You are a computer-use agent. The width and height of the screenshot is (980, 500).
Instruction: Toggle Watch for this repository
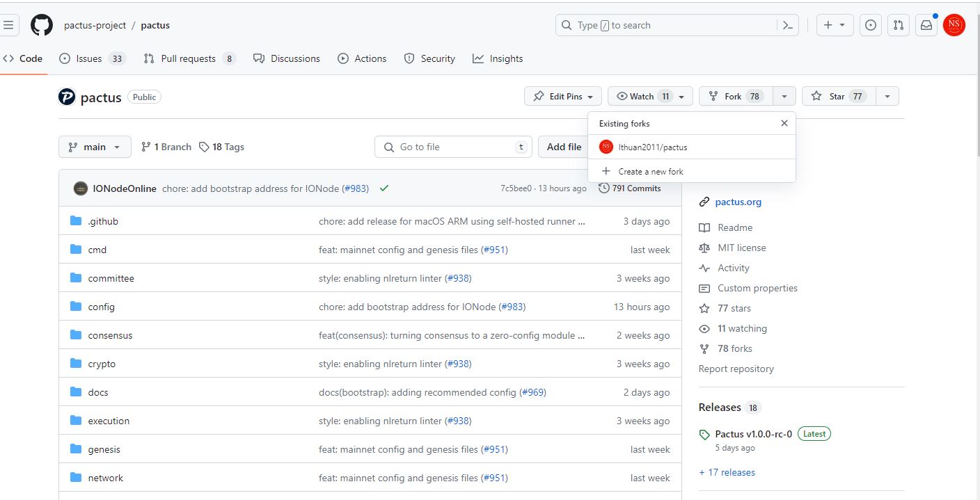[642, 97]
